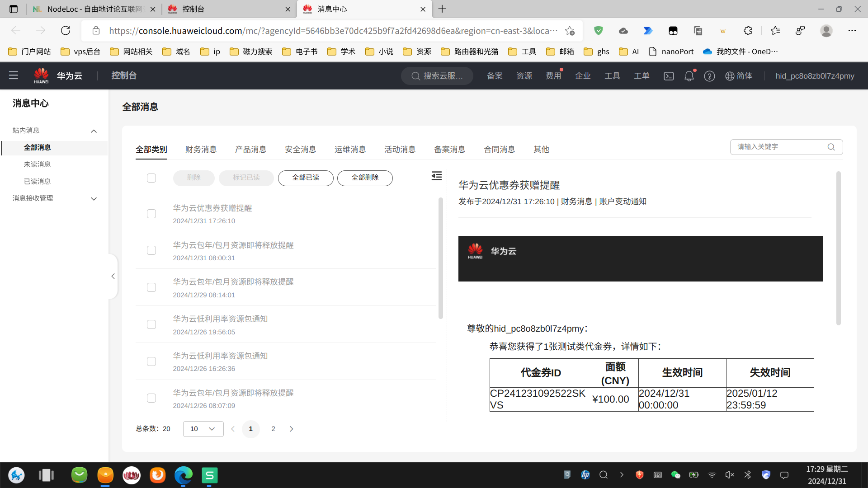Click message list vertical scrollbar
868x488 pixels.
pyautogui.click(x=441, y=258)
